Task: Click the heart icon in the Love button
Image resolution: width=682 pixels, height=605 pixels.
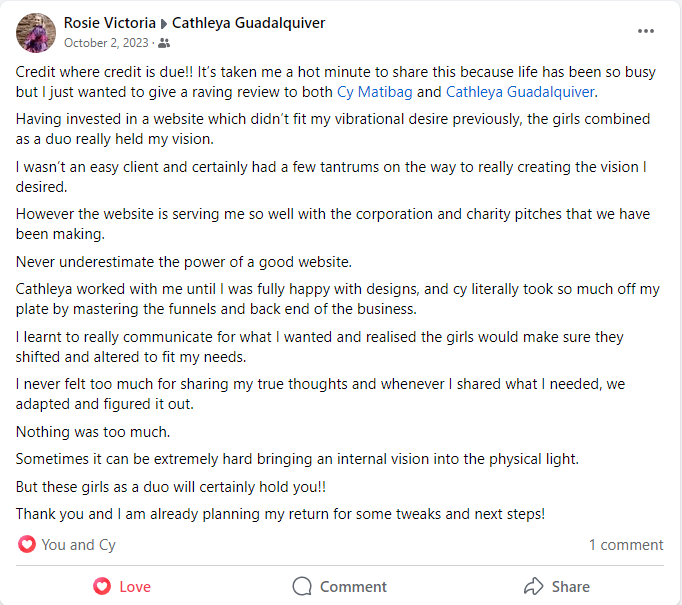Action: [x=101, y=586]
